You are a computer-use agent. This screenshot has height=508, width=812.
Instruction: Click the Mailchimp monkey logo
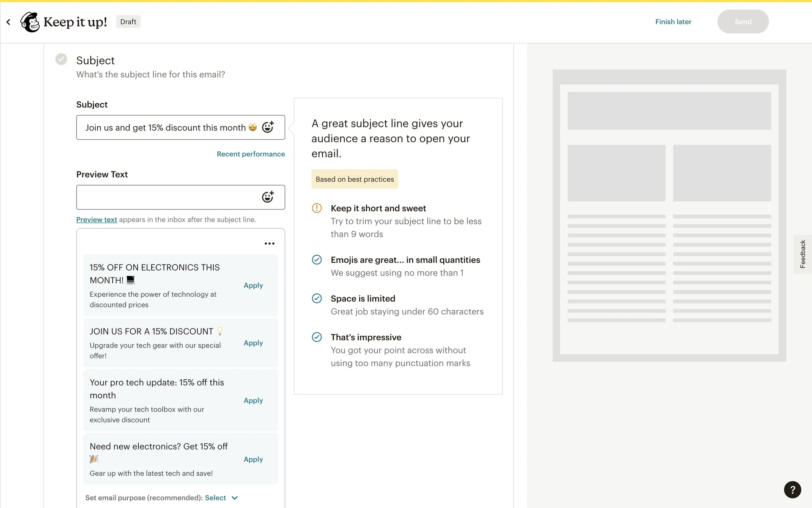(x=30, y=22)
